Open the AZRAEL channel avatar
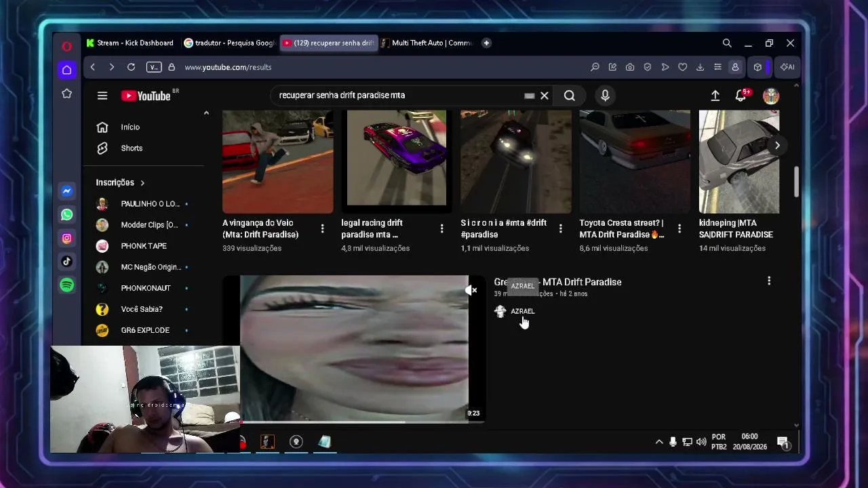Image resolution: width=868 pixels, height=488 pixels. tap(500, 311)
